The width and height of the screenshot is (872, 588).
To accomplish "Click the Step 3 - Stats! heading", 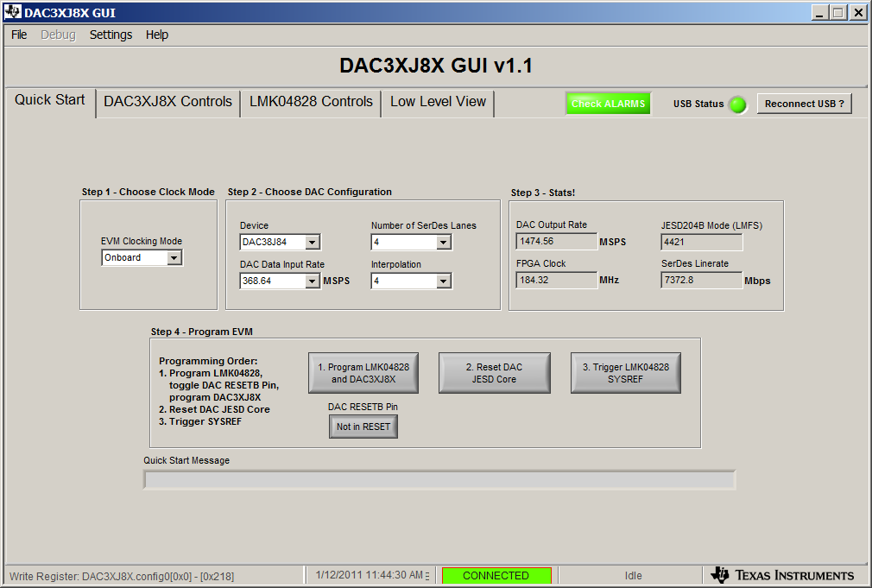I will tap(543, 193).
